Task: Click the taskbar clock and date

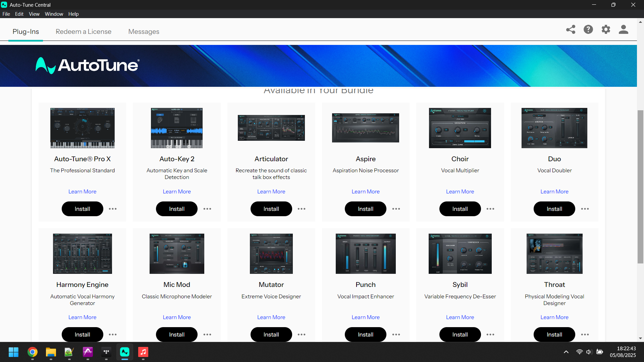Action: point(623,352)
